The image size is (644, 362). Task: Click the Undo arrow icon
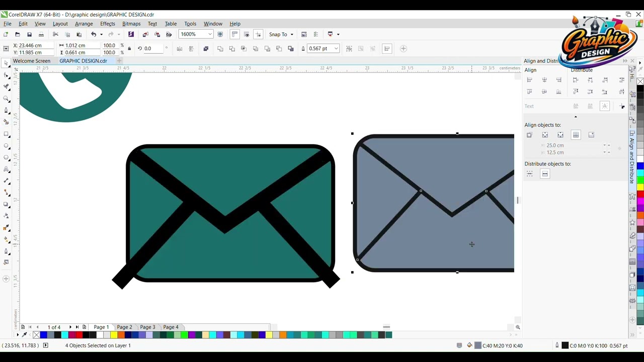click(94, 34)
